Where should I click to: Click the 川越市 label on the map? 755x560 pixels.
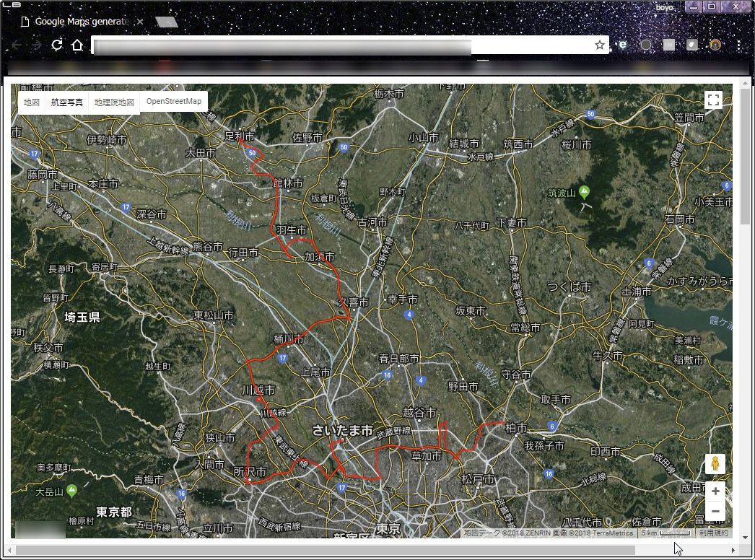[x=258, y=390]
